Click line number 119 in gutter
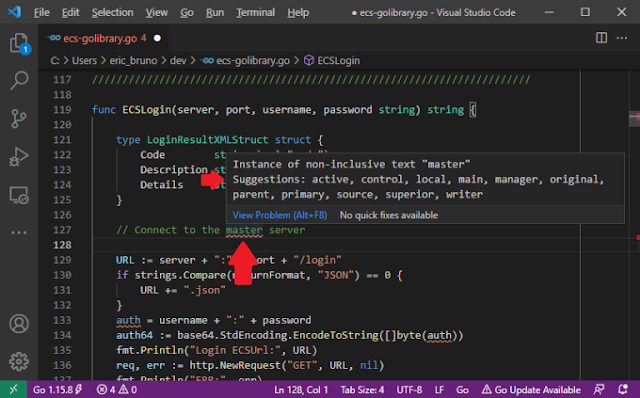Viewport: 640px width, 398px height. click(62, 110)
